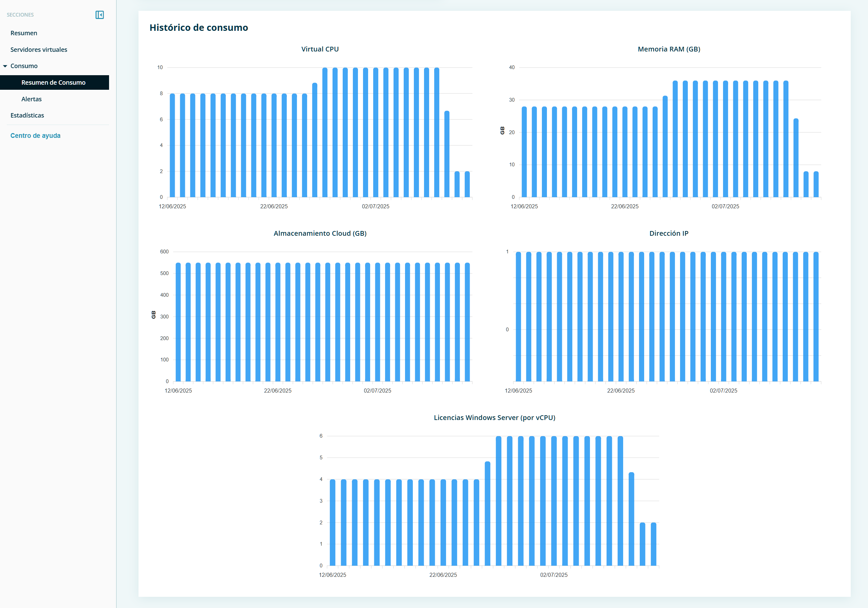Click the Virtual CPU chart title
The image size is (868, 608).
[x=320, y=49]
